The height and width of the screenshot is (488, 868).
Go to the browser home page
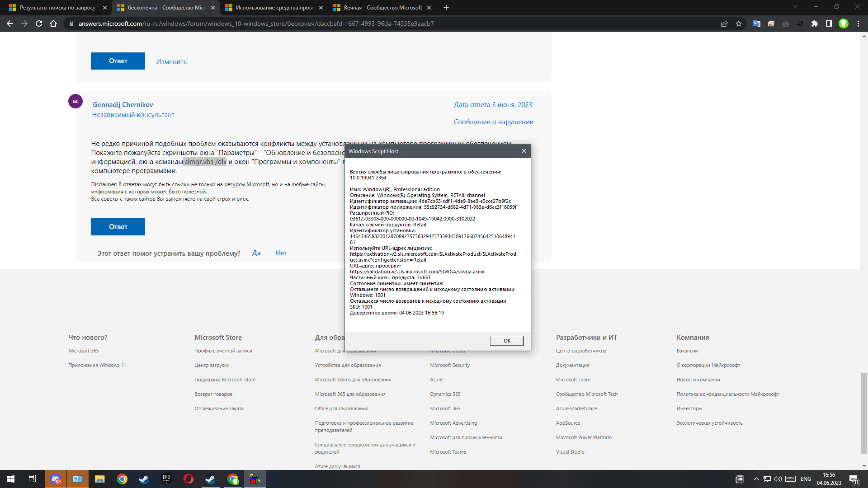(x=53, y=23)
